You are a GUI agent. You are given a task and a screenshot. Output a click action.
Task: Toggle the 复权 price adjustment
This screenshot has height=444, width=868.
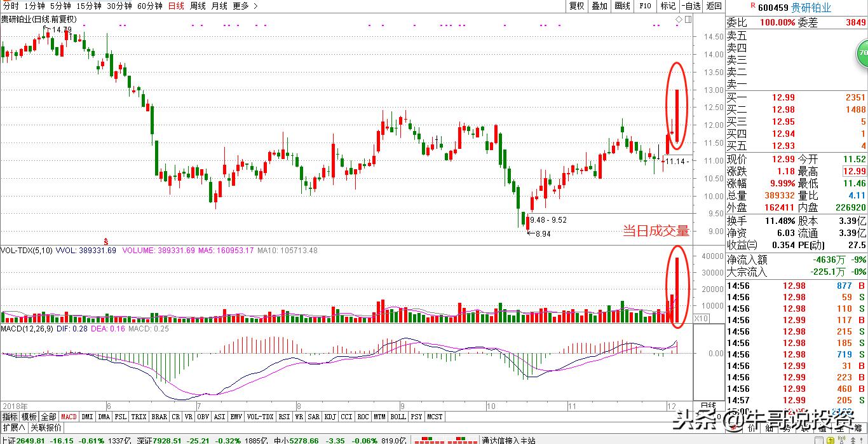(x=576, y=6)
